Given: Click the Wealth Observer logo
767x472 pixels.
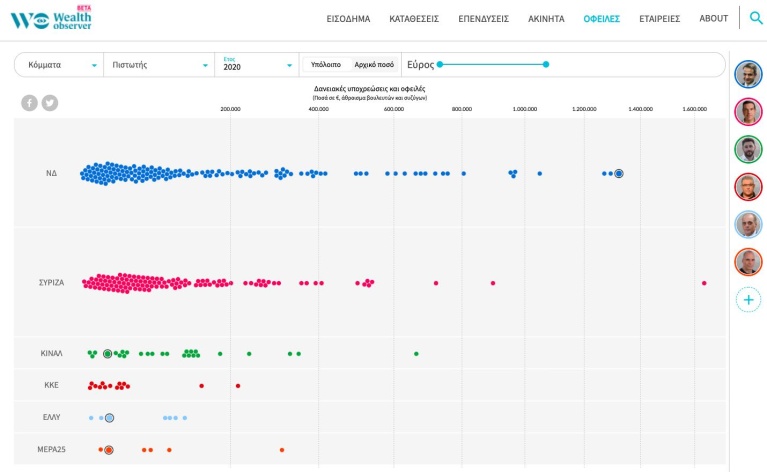Looking at the screenshot, I should point(51,19).
